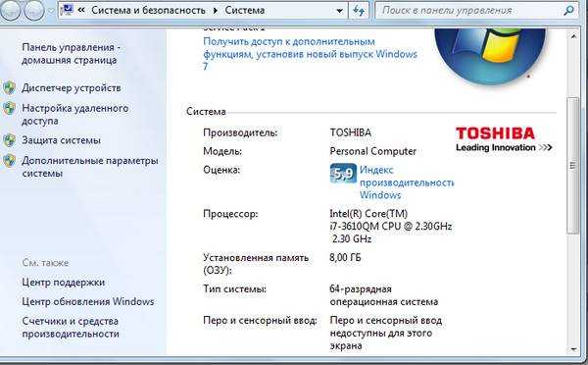Image resolution: width=588 pixels, height=365 pixels.
Task: Click the Control Panel icon in address bar
Action: (x=67, y=10)
